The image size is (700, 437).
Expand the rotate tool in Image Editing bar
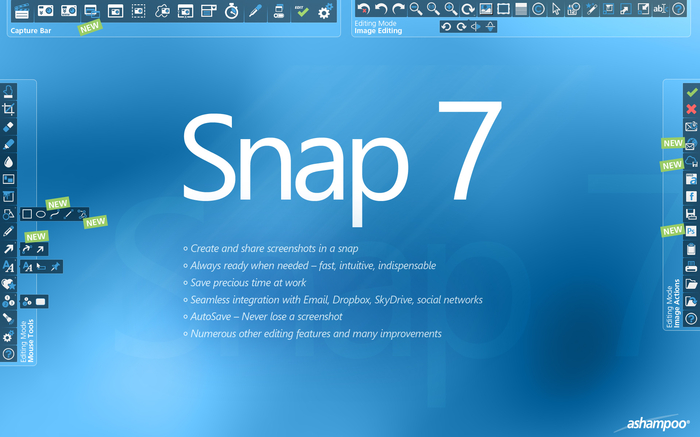(468, 9)
